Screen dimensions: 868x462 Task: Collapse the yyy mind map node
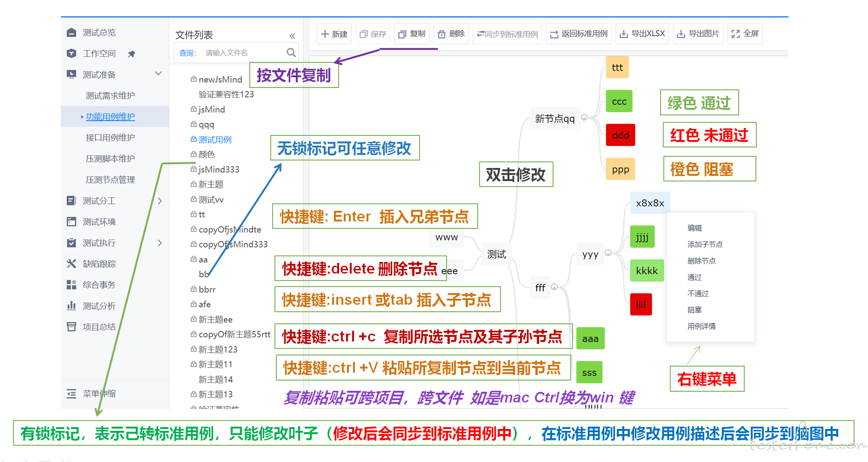point(608,253)
